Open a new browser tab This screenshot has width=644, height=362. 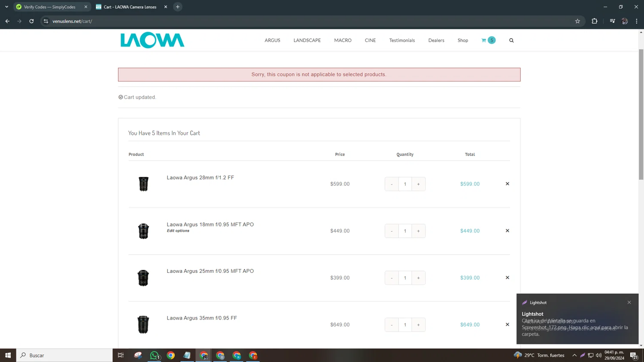pos(178,7)
